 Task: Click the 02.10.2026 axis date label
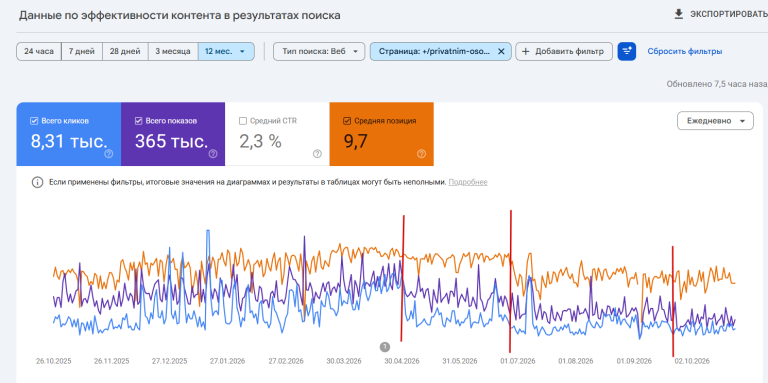[x=692, y=361]
